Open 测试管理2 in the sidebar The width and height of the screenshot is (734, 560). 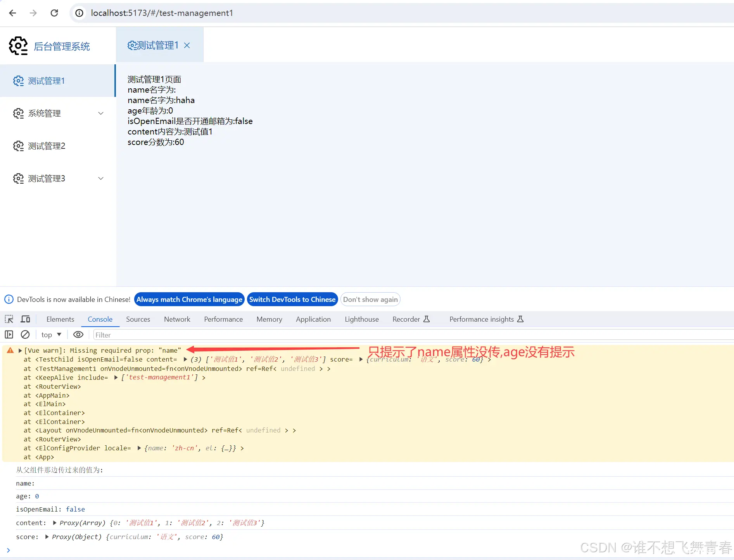(57, 146)
